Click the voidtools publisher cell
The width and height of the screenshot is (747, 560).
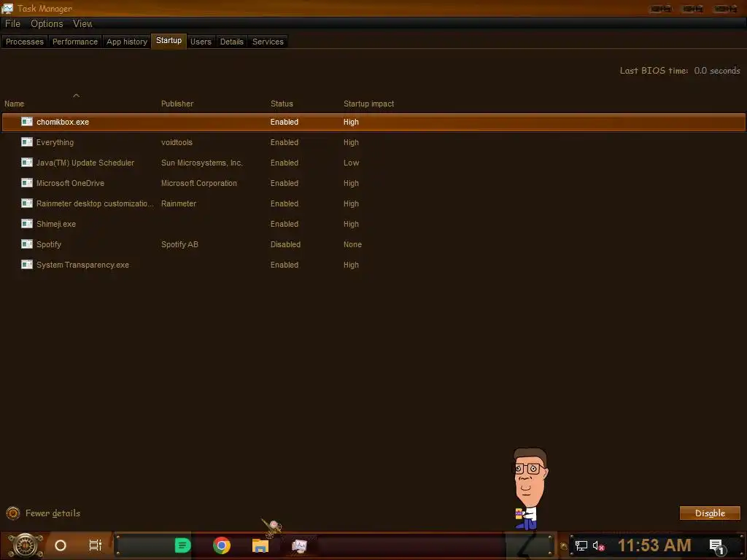177,142
